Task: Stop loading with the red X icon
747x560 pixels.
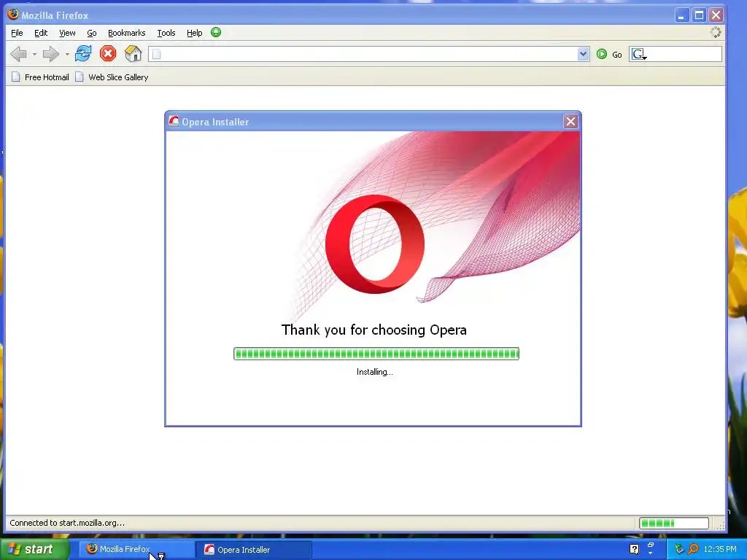Action: tap(108, 53)
